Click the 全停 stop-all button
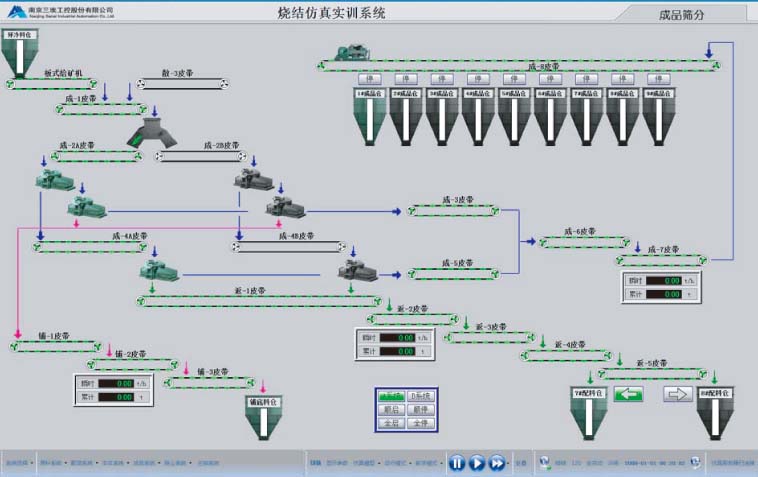 420,423
